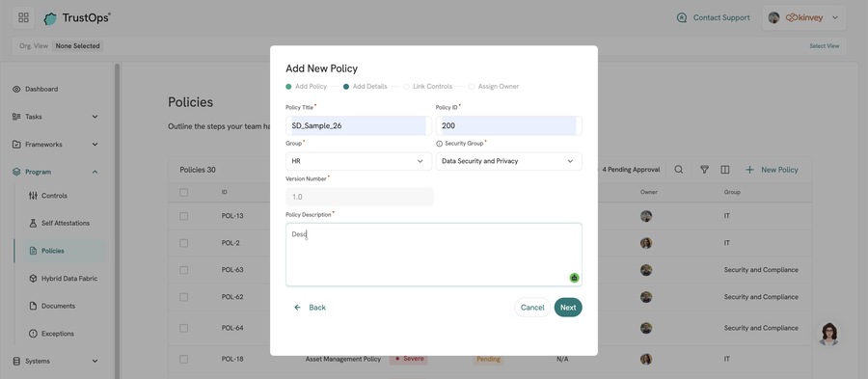The image size is (868, 379).
Task: Expand the Systems sidebar section chevron
Action: (95, 362)
